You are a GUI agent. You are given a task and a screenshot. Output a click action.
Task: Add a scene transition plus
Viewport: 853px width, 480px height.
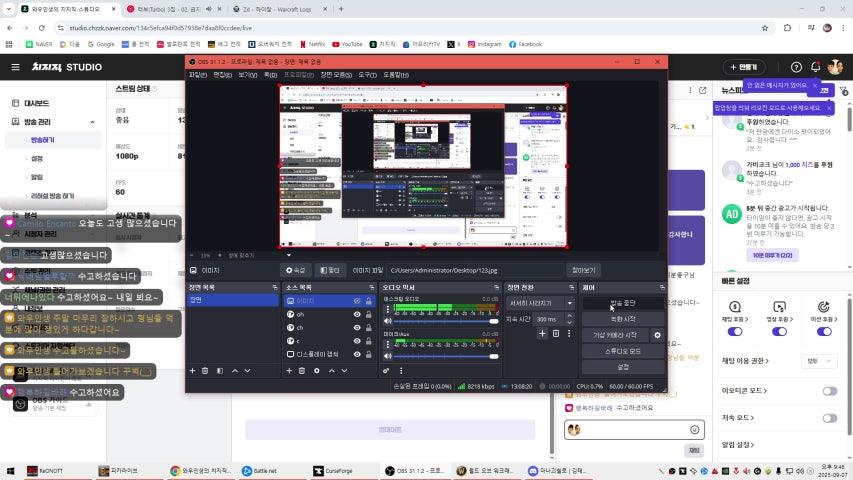[x=542, y=333]
